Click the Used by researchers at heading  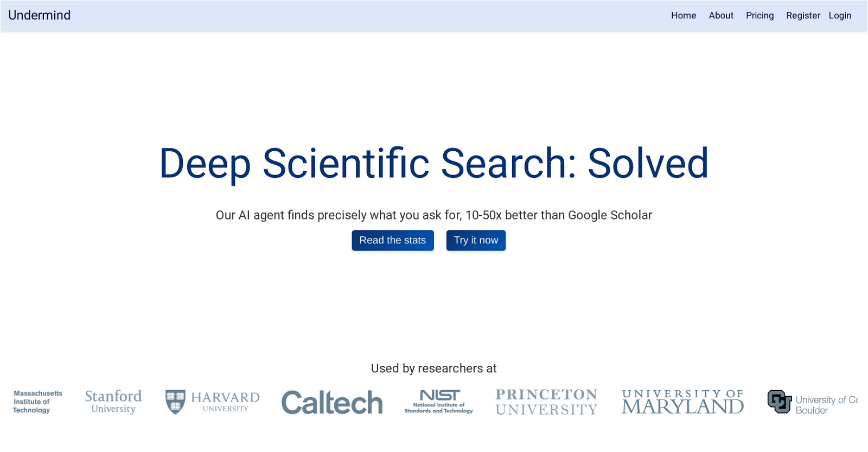click(x=434, y=369)
